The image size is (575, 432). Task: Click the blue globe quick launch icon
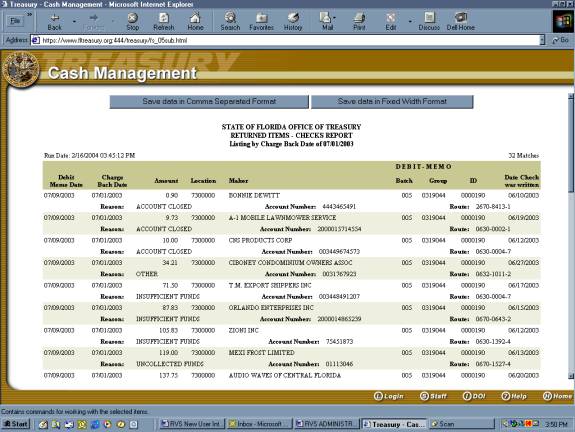tap(95, 424)
